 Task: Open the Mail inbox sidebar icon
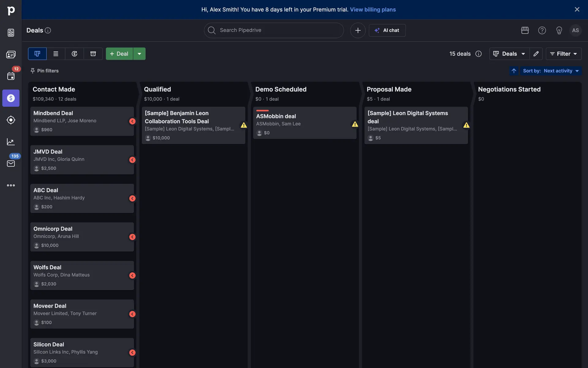(11, 163)
